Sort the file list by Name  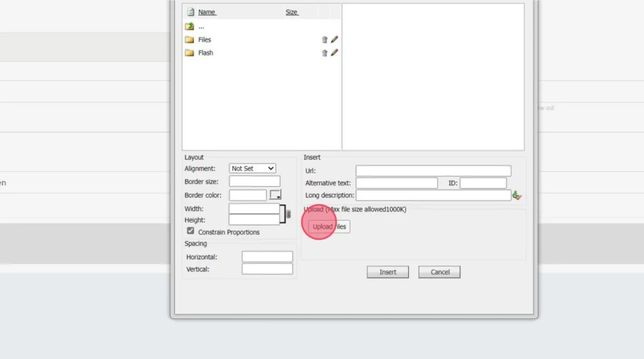tap(207, 12)
